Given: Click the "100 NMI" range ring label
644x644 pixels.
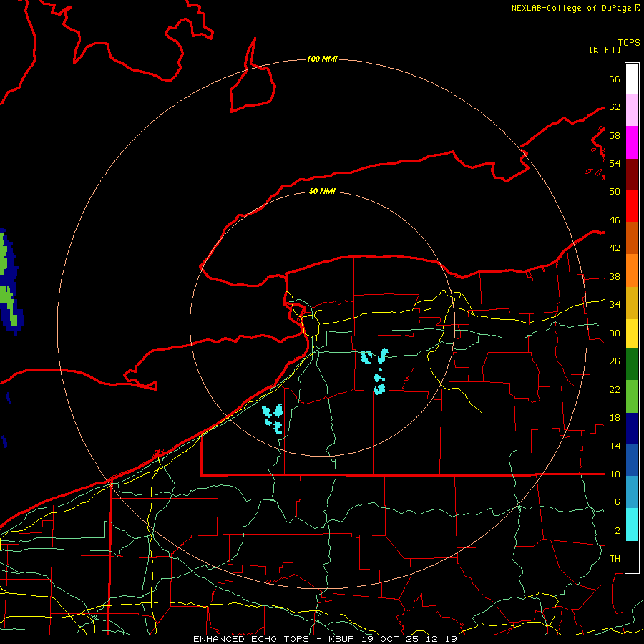Looking at the screenshot, I should pos(322,59).
